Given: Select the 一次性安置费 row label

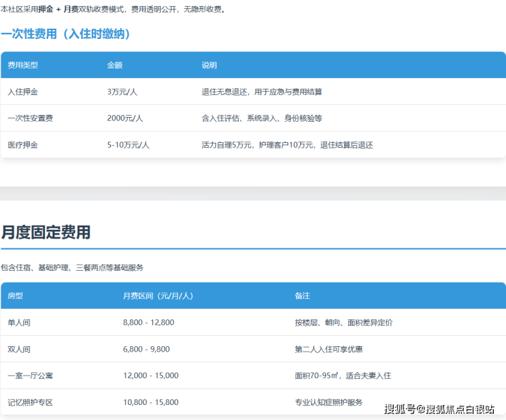Looking at the screenshot, I should 30,118.
